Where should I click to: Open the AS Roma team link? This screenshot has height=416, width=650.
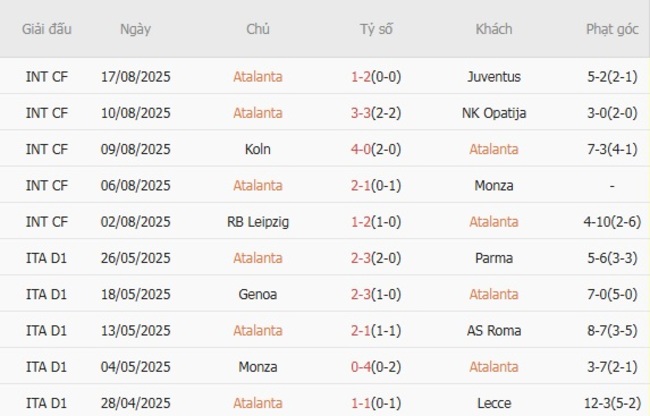[494, 330]
